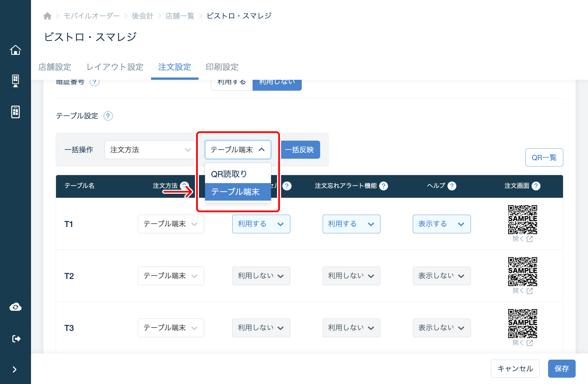
Task: Switch to the 店舗設定 tab
Action: (x=55, y=67)
